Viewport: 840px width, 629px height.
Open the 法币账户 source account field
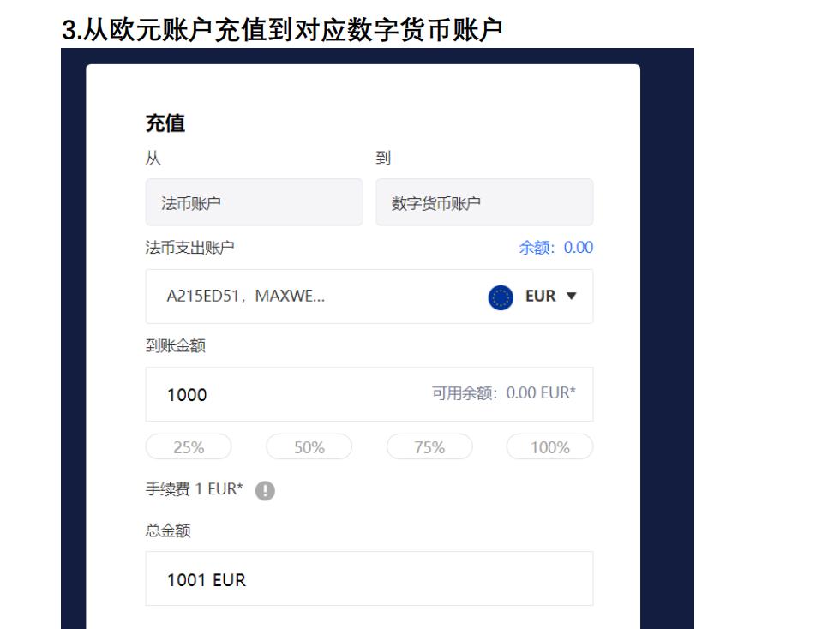pyautogui.click(x=254, y=202)
